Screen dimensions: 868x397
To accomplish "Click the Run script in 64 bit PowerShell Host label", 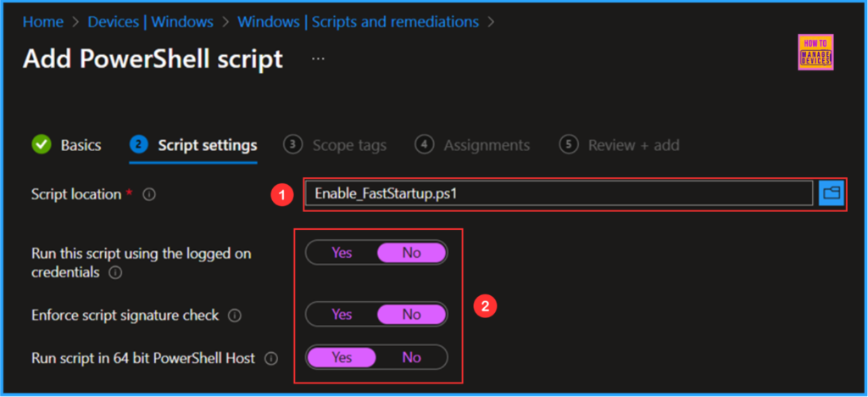I will click(143, 358).
